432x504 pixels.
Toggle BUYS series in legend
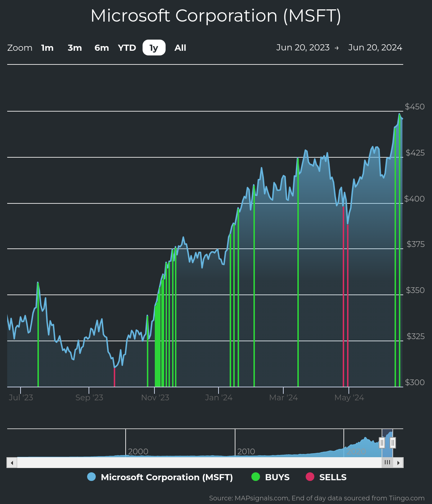click(277, 477)
